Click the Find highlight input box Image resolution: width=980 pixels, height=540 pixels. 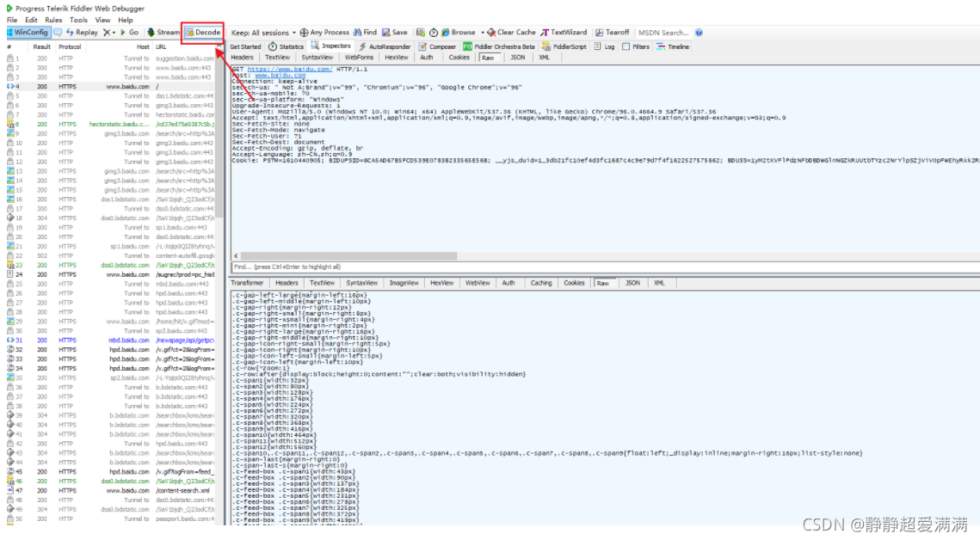[605, 267]
